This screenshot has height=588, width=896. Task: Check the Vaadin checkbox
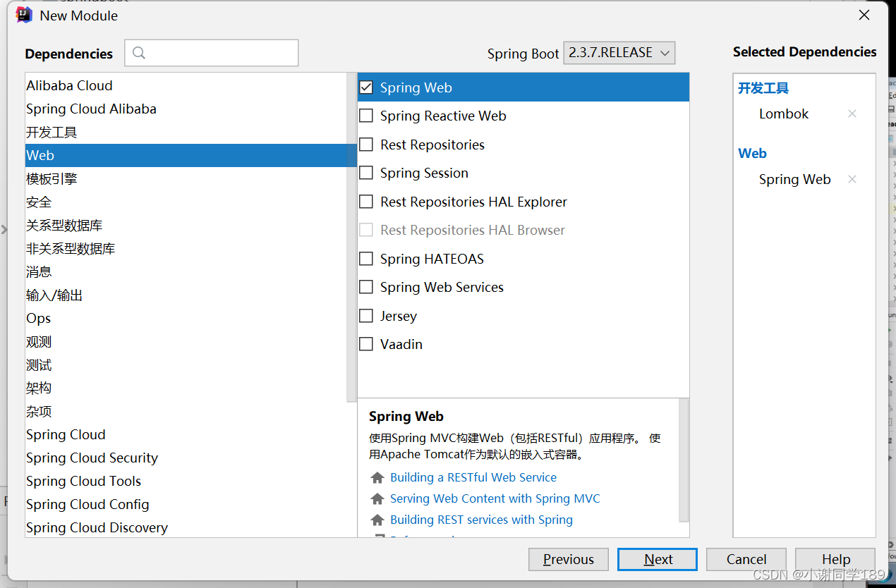pos(366,344)
